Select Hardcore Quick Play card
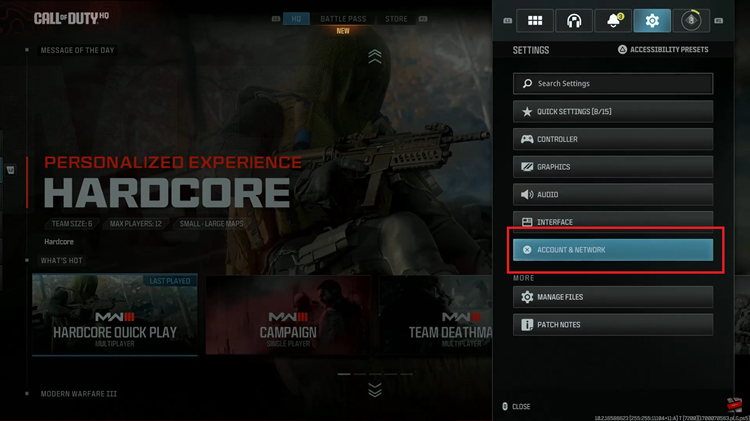 point(115,314)
